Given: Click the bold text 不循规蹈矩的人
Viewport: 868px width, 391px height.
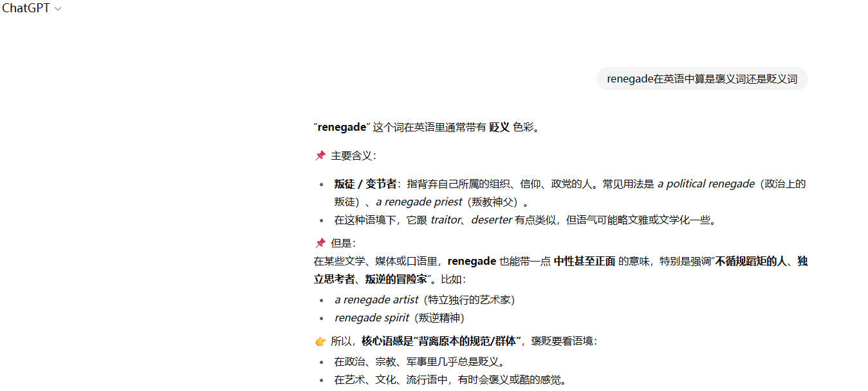Looking at the screenshot, I should [752, 261].
